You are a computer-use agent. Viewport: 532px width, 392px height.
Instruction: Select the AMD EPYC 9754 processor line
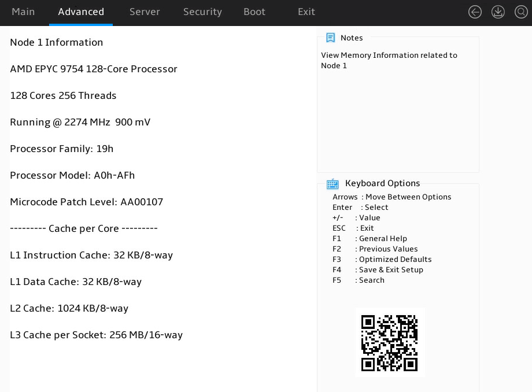coord(94,69)
